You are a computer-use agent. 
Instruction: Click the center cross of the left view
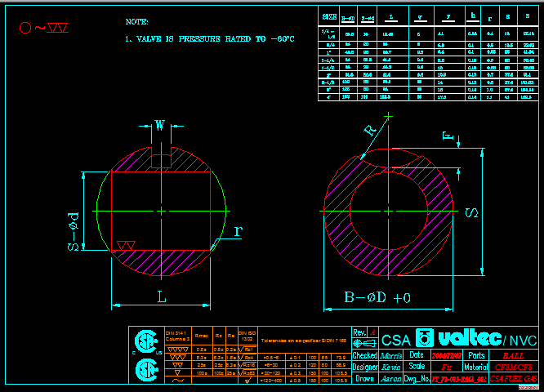[161, 212]
